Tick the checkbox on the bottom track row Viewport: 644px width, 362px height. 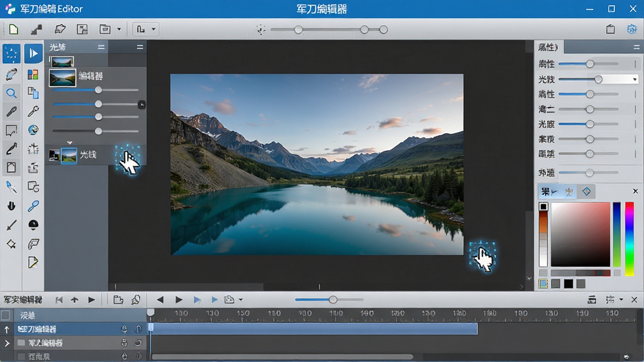[21, 356]
